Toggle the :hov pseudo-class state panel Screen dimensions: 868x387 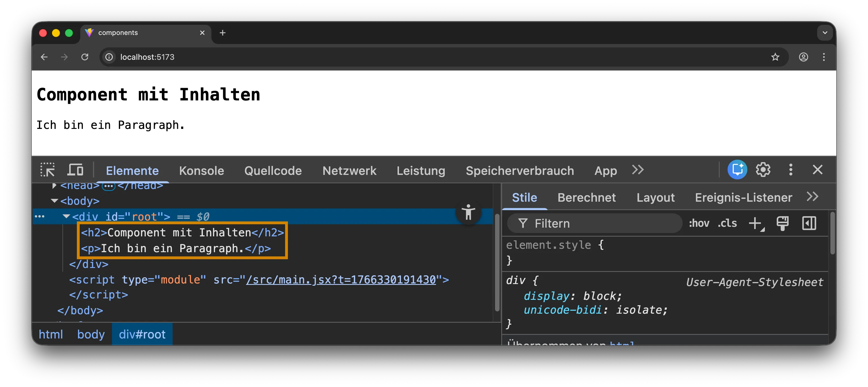(x=699, y=223)
